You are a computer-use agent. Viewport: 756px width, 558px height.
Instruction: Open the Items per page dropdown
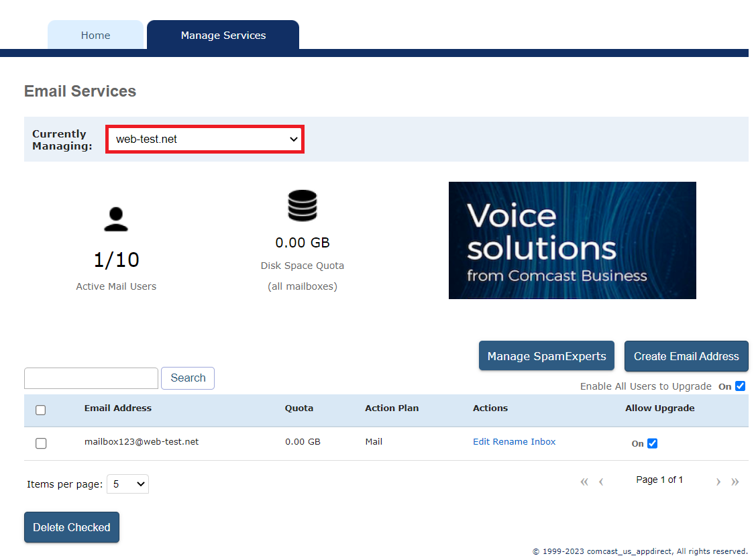click(127, 484)
